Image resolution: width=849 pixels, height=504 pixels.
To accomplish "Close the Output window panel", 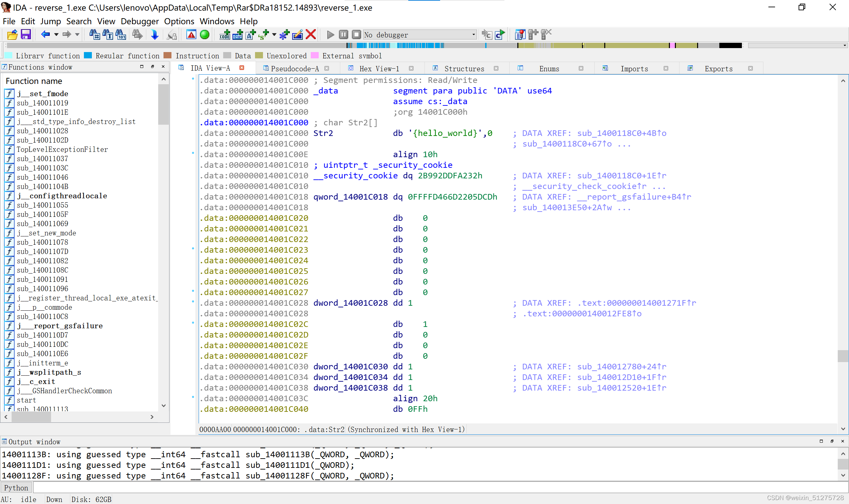I will tap(843, 441).
